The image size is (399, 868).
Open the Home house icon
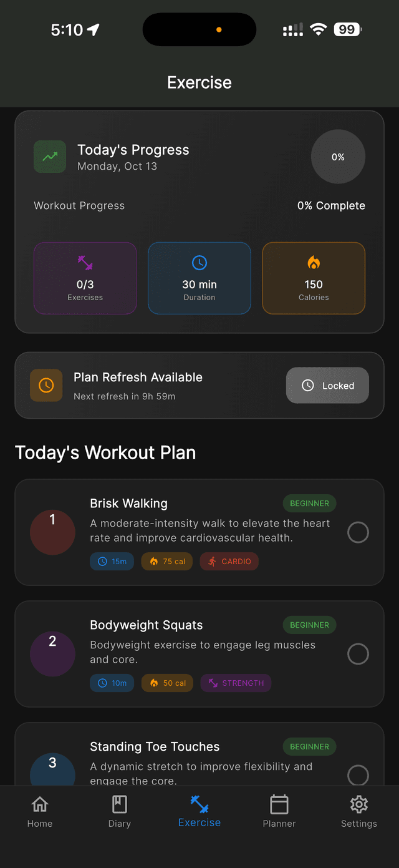(x=40, y=804)
